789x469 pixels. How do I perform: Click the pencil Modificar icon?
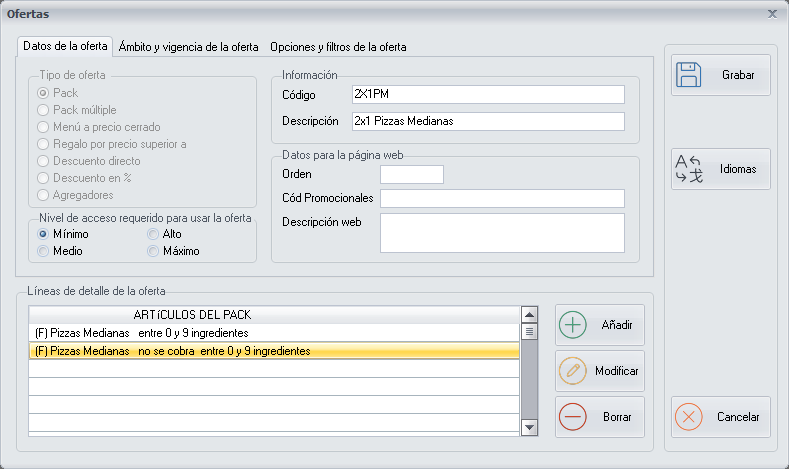573,371
